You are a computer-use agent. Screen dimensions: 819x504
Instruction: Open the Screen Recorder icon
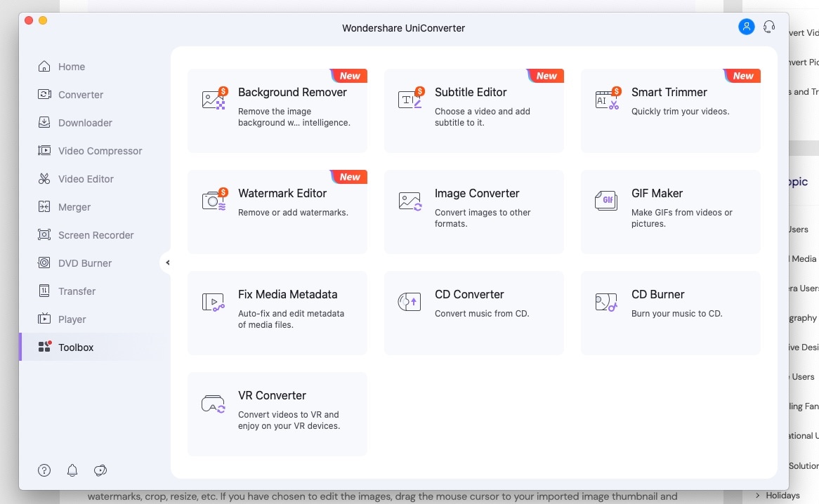(44, 234)
